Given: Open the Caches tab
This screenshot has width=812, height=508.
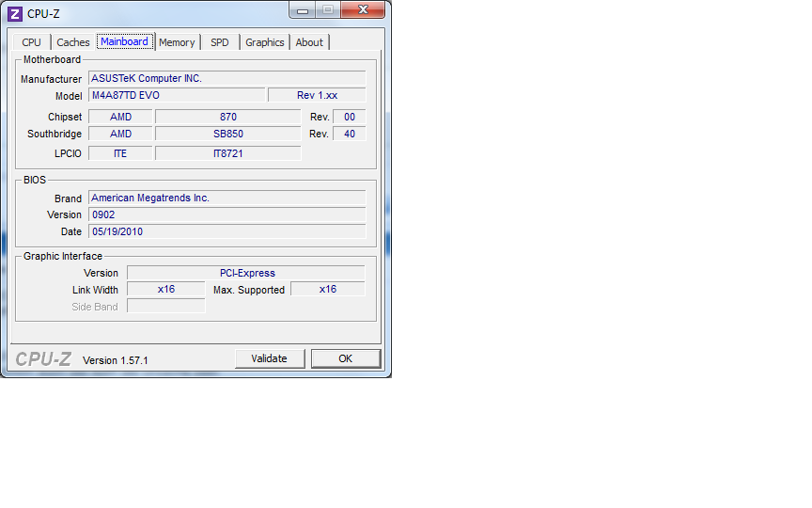Looking at the screenshot, I should (73, 42).
